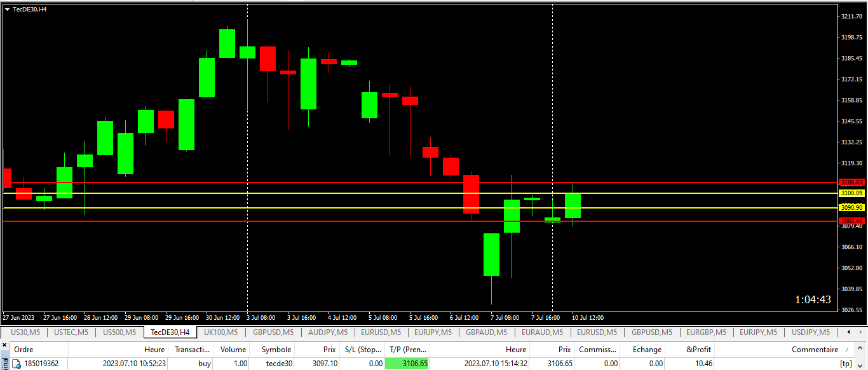Click the Commentaire column header
This screenshot has width=868, height=370.
point(785,350)
